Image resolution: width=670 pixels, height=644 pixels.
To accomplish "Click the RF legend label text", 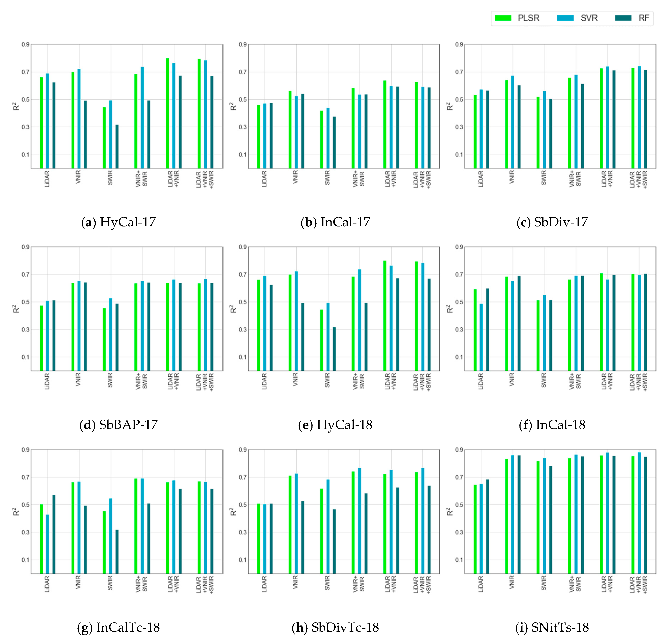I will (x=644, y=18).
